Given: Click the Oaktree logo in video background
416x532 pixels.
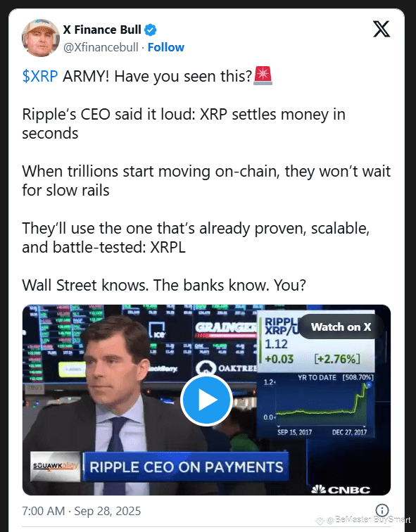Looking at the screenshot, I should coord(227,369).
